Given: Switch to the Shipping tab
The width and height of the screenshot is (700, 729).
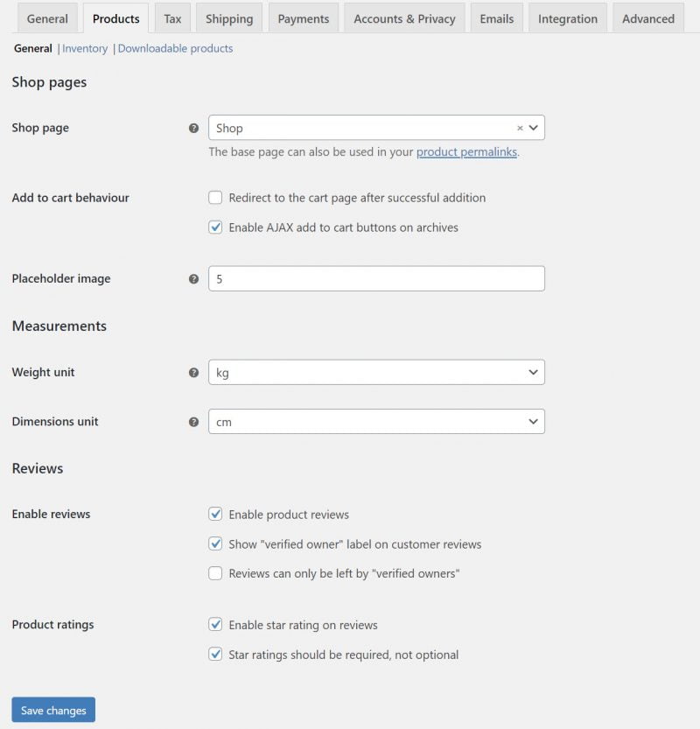Looking at the screenshot, I should 228,18.
